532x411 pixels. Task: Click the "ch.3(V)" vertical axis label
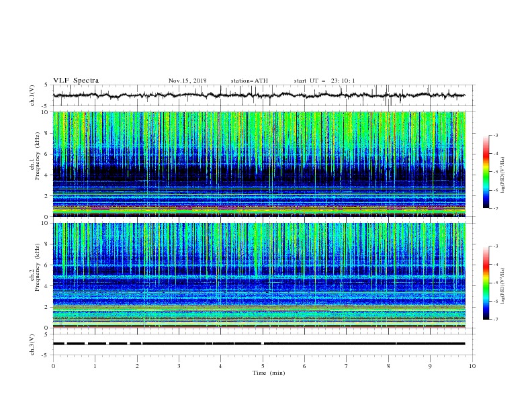click(32, 345)
